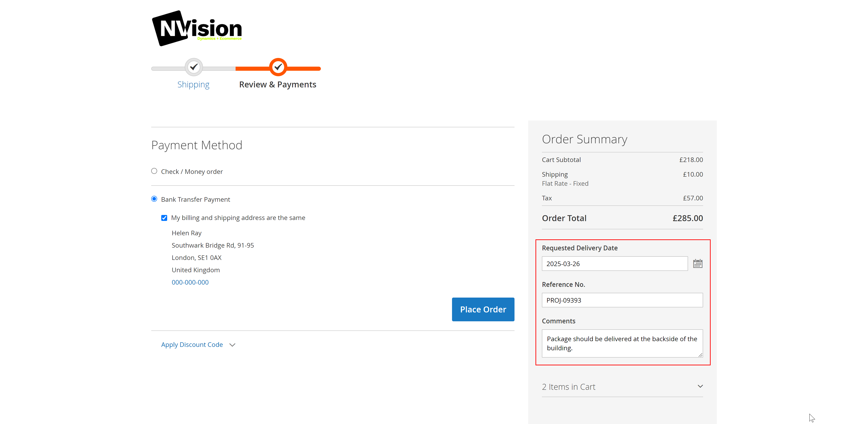Click the Review & Payments step checkmark circle
The width and height of the screenshot is (868, 424).
tap(278, 67)
